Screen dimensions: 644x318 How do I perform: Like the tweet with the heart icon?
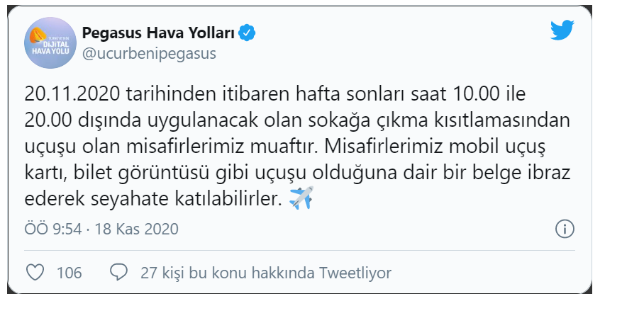[x=35, y=273]
